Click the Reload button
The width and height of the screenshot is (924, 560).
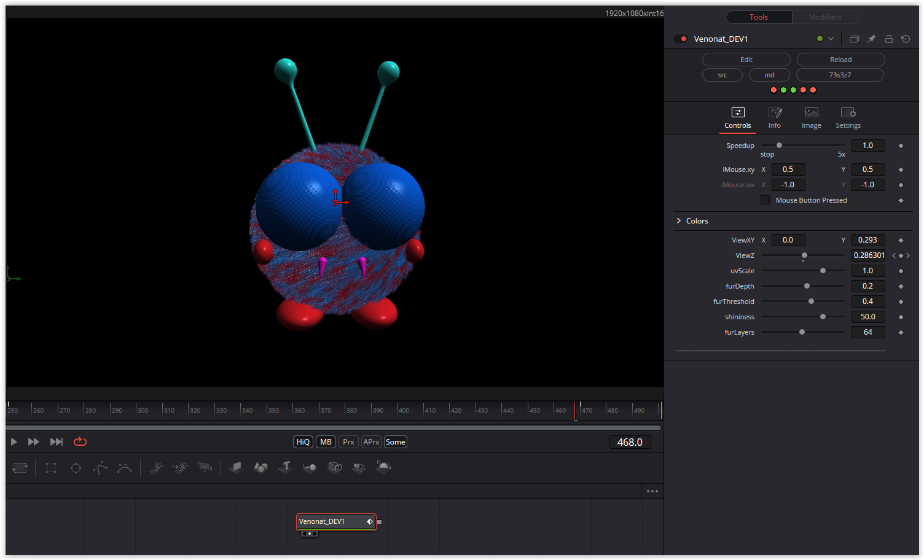pyautogui.click(x=841, y=60)
